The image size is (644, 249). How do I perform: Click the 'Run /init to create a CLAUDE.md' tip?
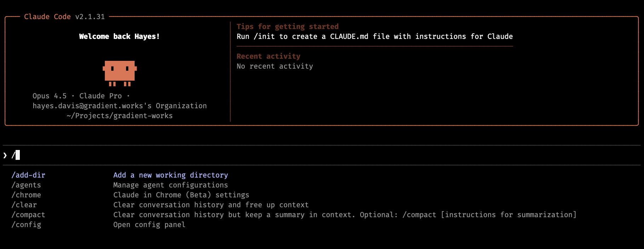coord(375,36)
